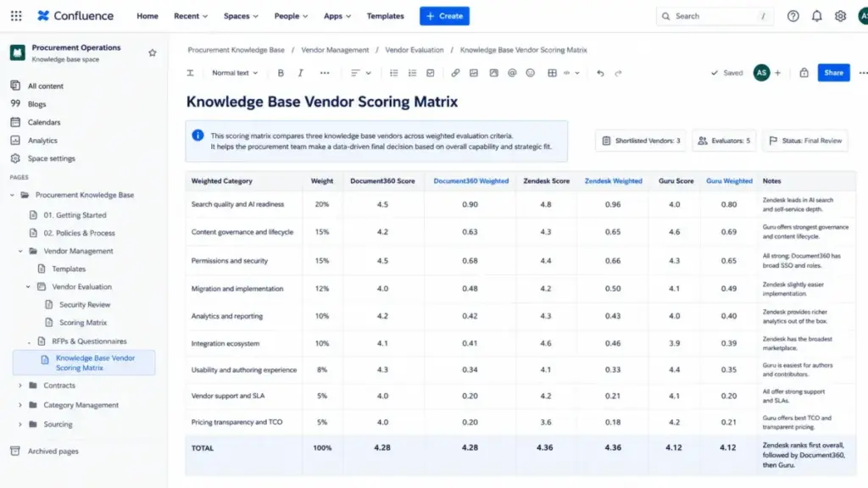Redo the last edit

coord(618,73)
